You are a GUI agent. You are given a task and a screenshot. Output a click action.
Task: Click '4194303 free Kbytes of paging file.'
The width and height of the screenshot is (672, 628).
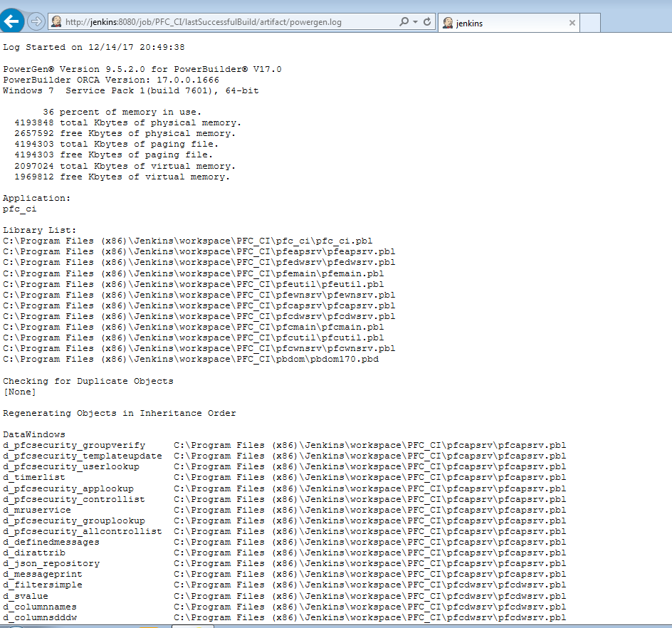pyautogui.click(x=114, y=155)
